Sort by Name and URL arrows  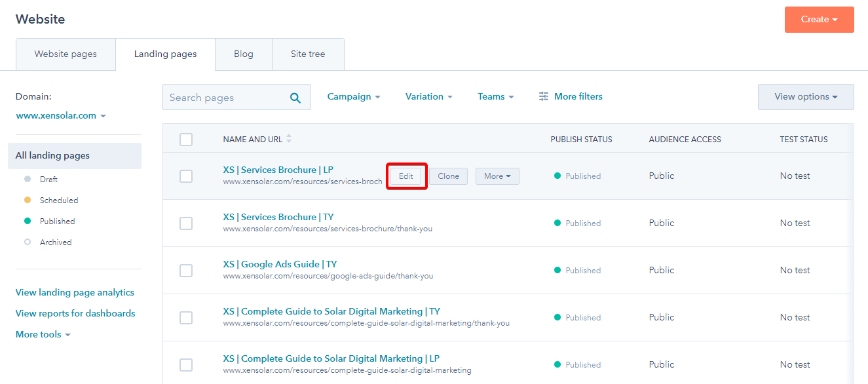pyautogui.click(x=289, y=139)
